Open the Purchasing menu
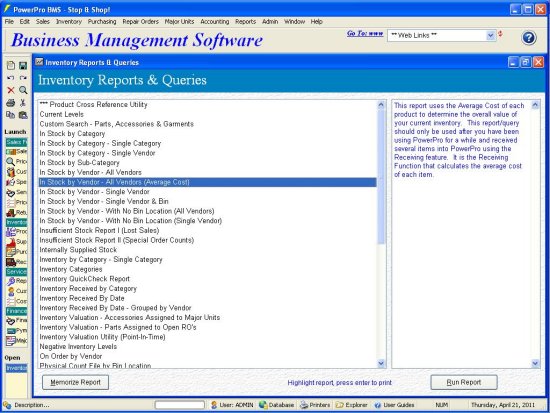The image size is (550, 413). (102, 21)
